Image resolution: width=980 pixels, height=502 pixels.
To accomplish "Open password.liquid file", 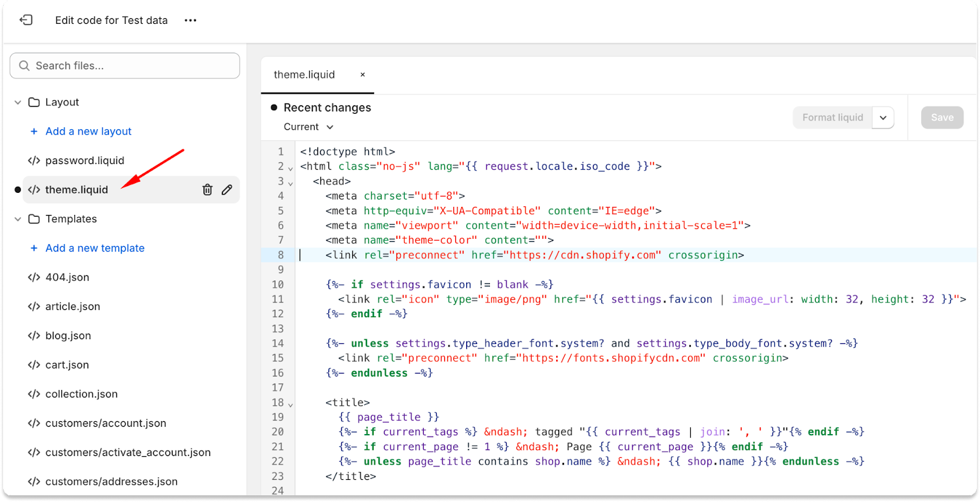I will [85, 160].
